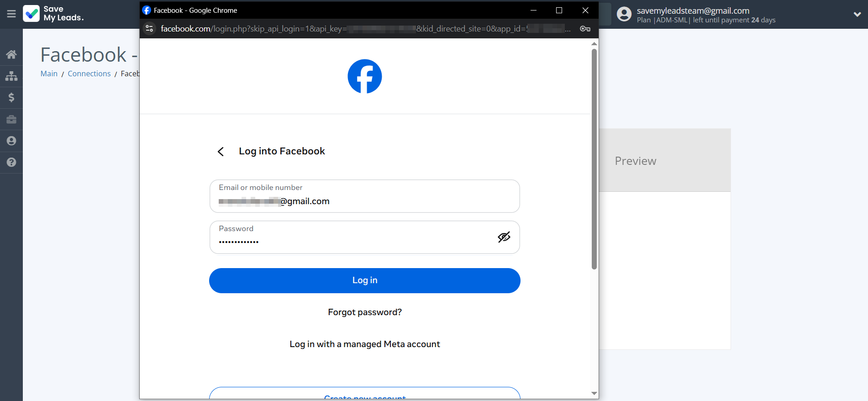Viewport: 868px width, 401px height.
Task: Navigate to Main via the breadcrumb link
Action: pyautogui.click(x=48, y=74)
